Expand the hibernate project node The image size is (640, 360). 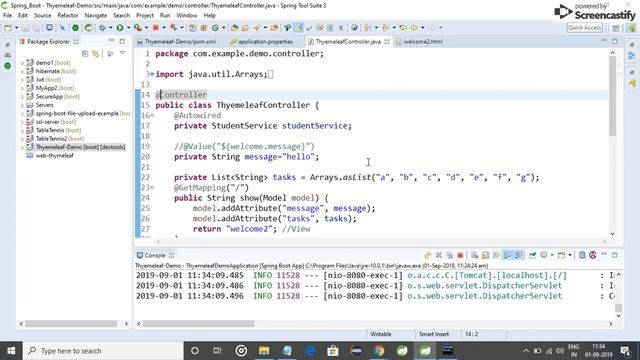click(22, 71)
